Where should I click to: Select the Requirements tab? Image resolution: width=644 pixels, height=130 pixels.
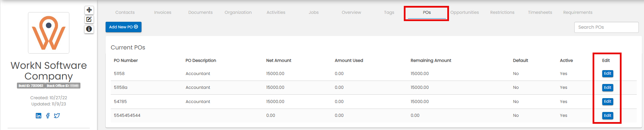(578, 12)
